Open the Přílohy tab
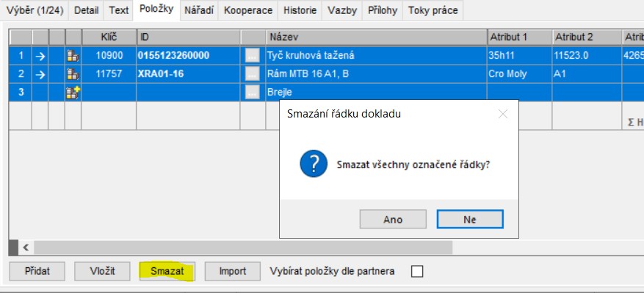 click(383, 10)
